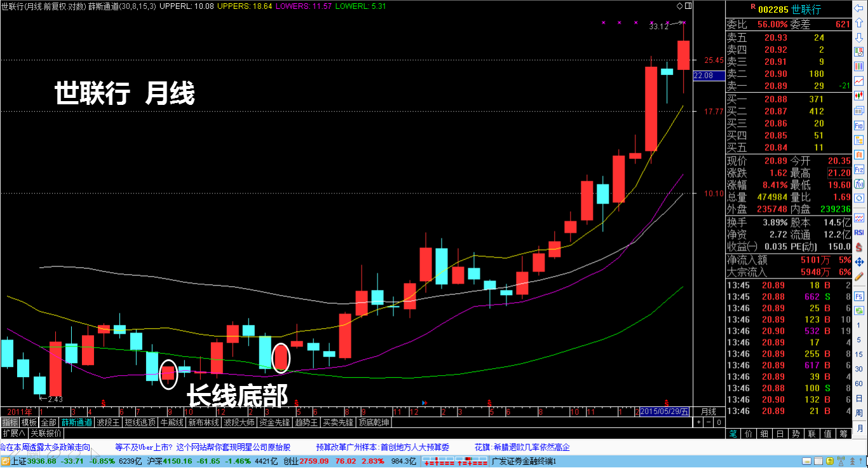
Task: Select monthly 月 period
Action: [x=859, y=428]
